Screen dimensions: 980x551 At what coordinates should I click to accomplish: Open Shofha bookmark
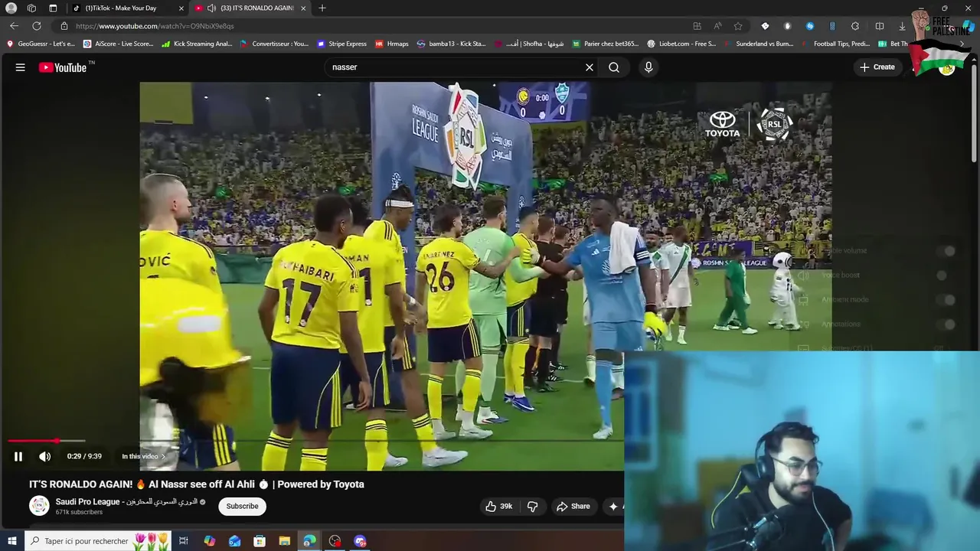click(530, 44)
